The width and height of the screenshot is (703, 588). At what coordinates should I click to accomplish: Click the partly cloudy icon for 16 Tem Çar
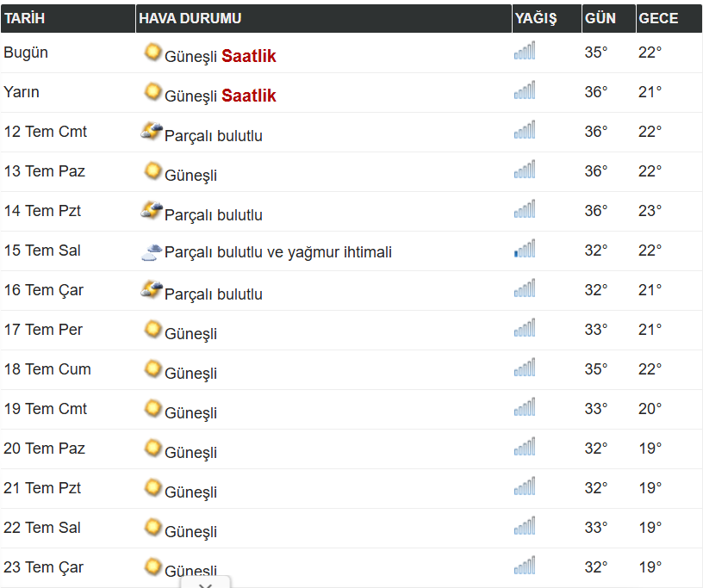click(x=152, y=289)
